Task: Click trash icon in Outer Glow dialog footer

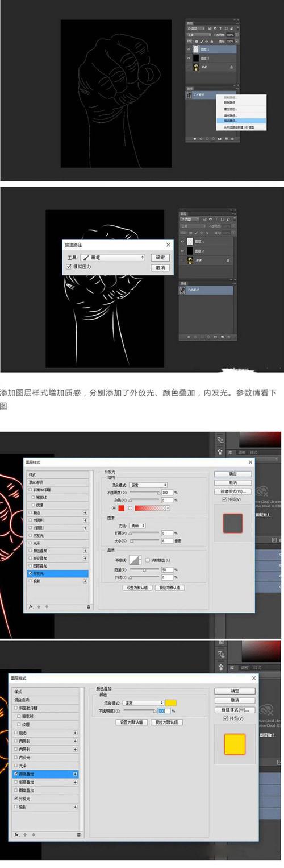Action: (x=89, y=607)
